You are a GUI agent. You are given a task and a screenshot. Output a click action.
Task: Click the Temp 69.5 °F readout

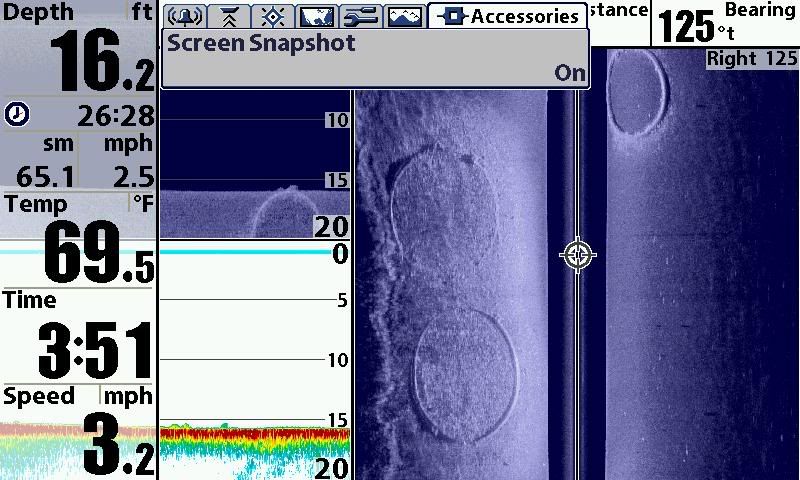tap(78, 239)
